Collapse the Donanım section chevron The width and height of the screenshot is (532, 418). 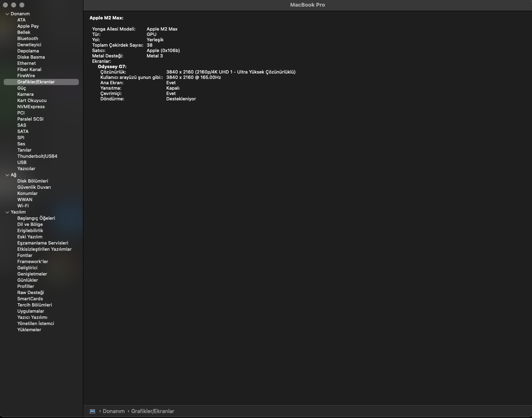(7, 14)
